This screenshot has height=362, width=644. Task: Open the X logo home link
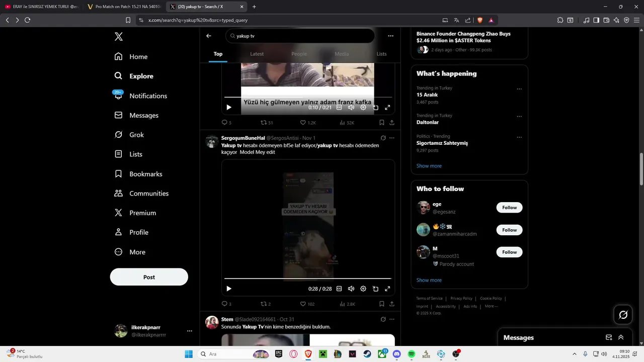pyautogui.click(x=119, y=37)
